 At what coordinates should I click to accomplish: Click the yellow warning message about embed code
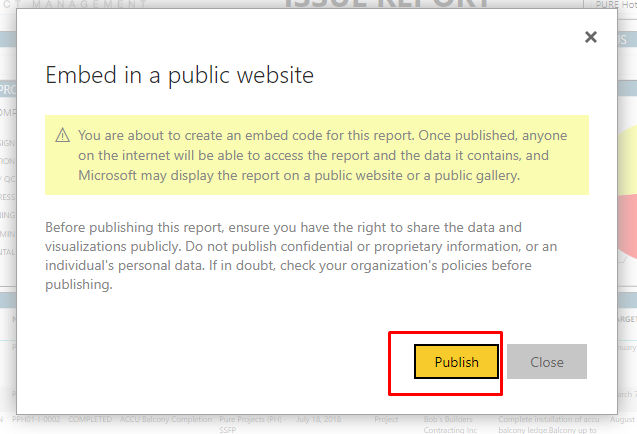click(x=317, y=155)
